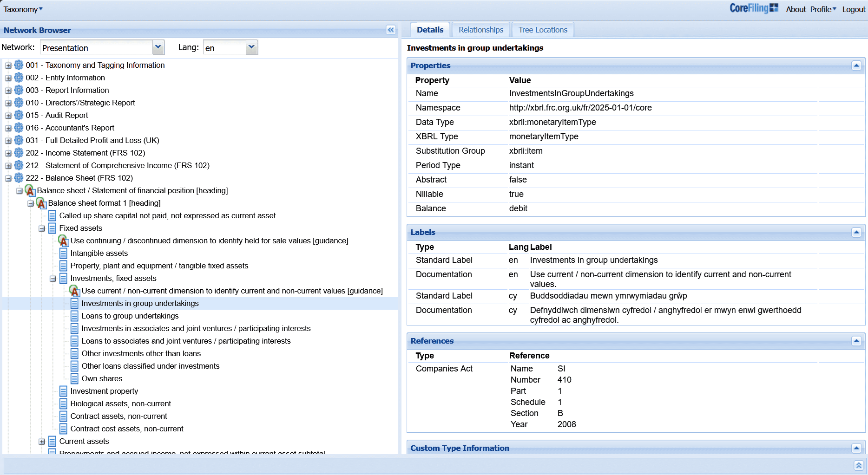Select 031 - Full Detailed Profit and Loss

click(92, 140)
